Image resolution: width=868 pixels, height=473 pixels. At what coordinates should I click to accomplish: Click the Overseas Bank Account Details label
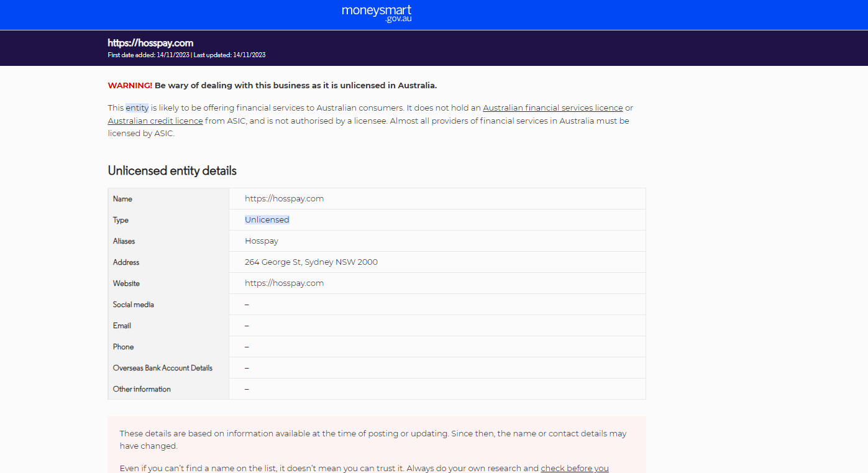point(163,368)
